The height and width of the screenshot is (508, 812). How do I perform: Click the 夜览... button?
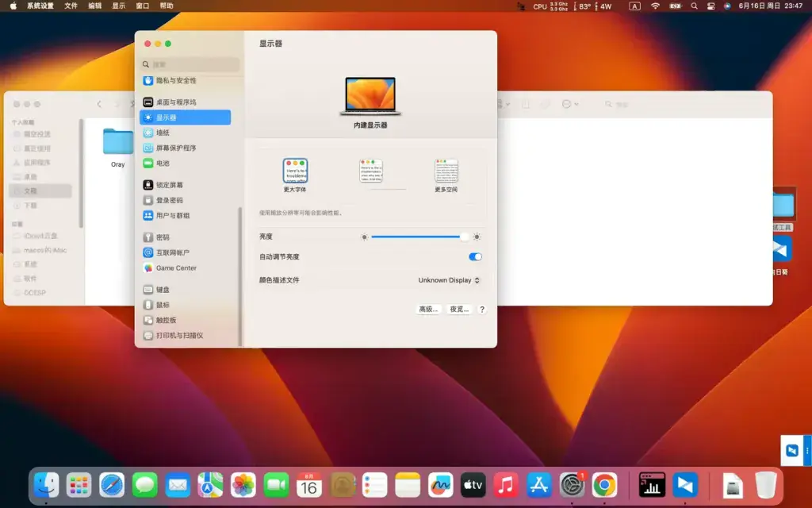(x=459, y=310)
